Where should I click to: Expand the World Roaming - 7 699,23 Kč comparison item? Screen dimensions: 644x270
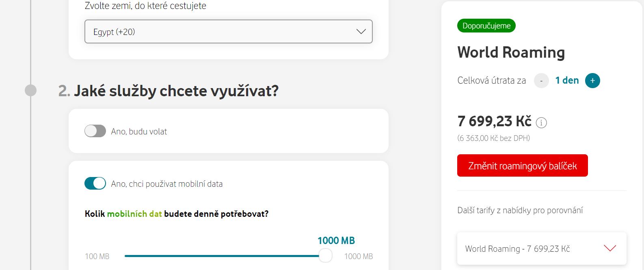pos(542,248)
